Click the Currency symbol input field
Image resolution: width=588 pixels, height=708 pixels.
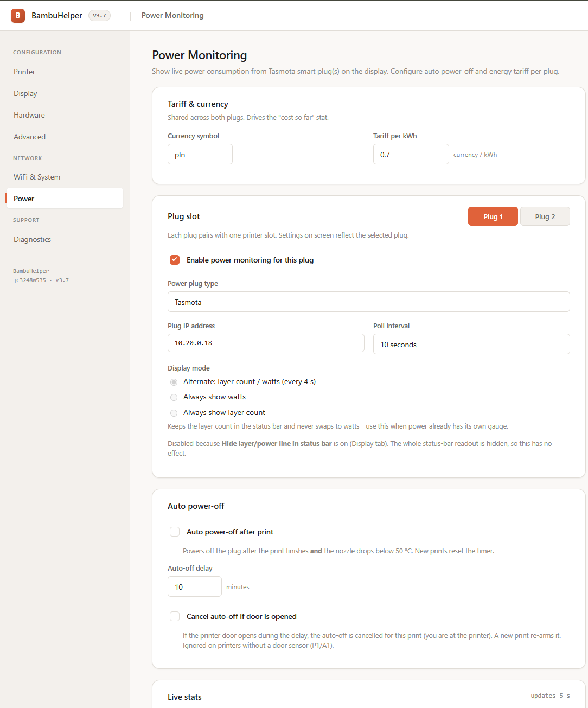point(200,154)
